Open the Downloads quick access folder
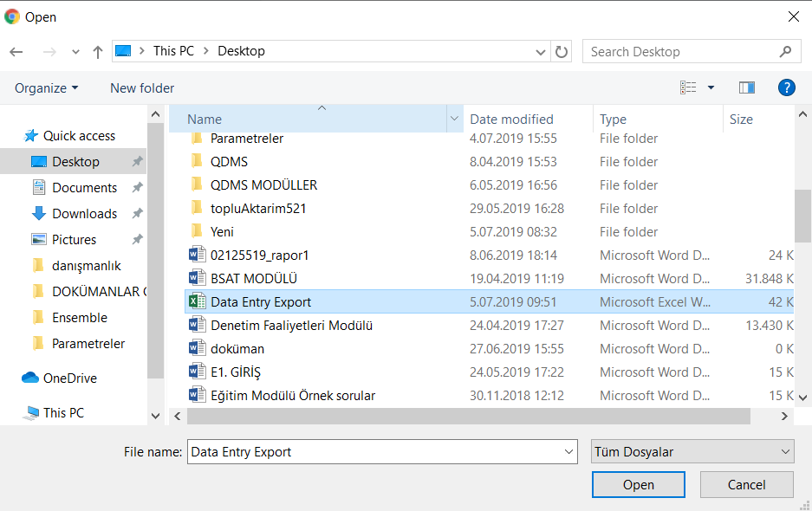The width and height of the screenshot is (812, 511). (x=84, y=214)
